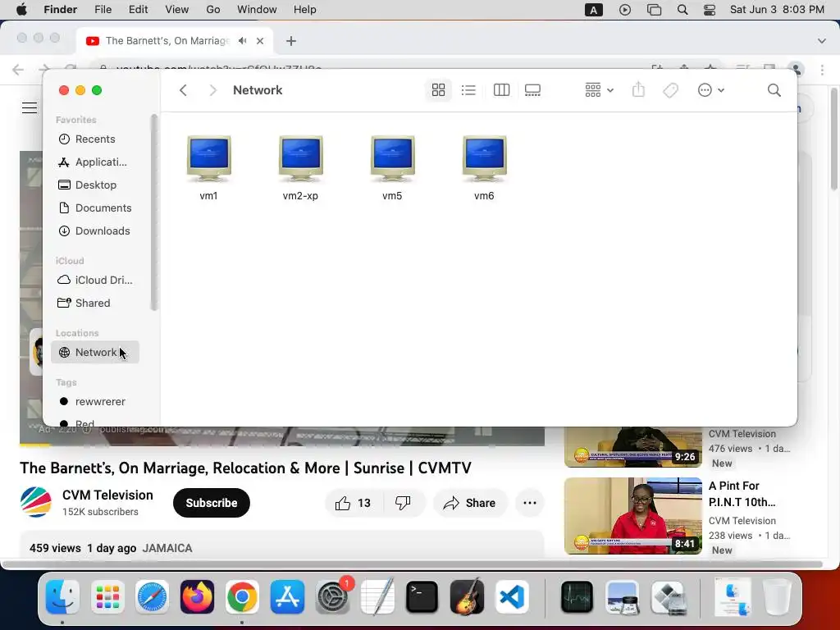Click the tab audio playing indicator
The height and width of the screenshot is (630, 840).
click(x=243, y=41)
